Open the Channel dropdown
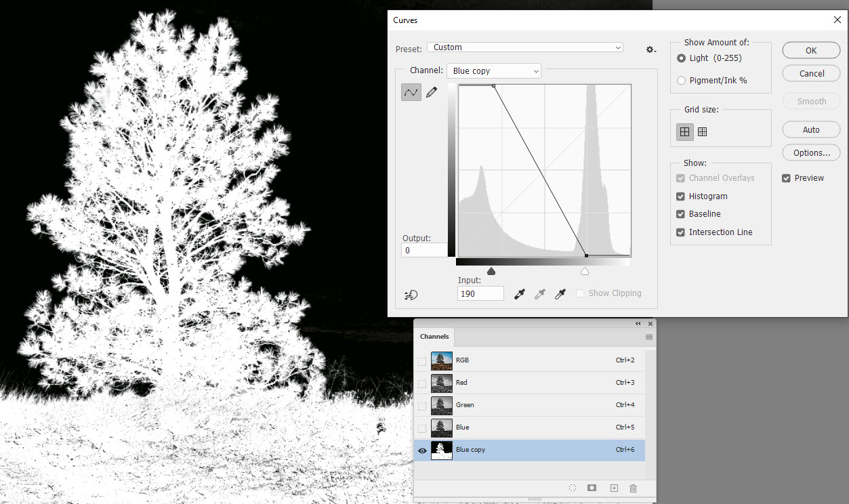The width and height of the screenshot is (849, 504). (x=536, y=70)
